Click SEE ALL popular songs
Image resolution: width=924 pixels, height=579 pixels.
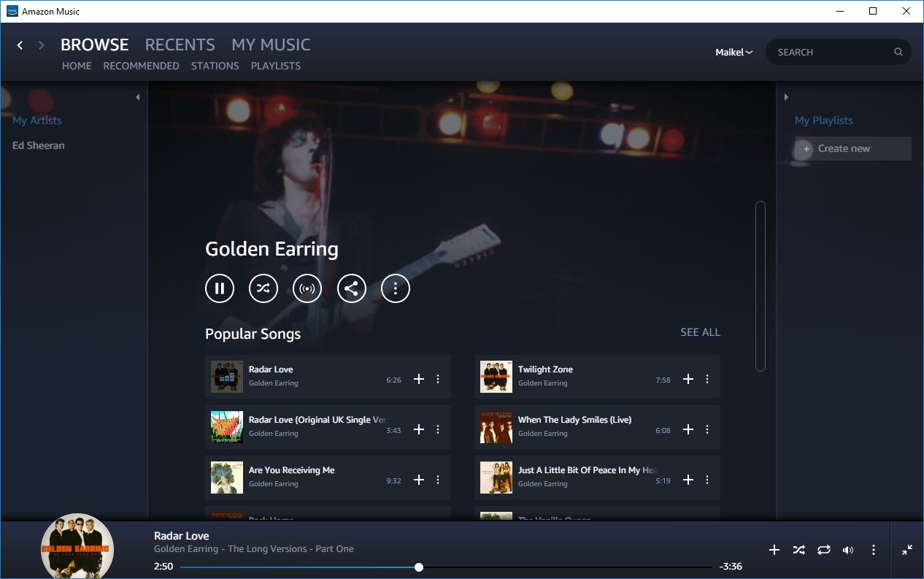click(x=700, y=332)
